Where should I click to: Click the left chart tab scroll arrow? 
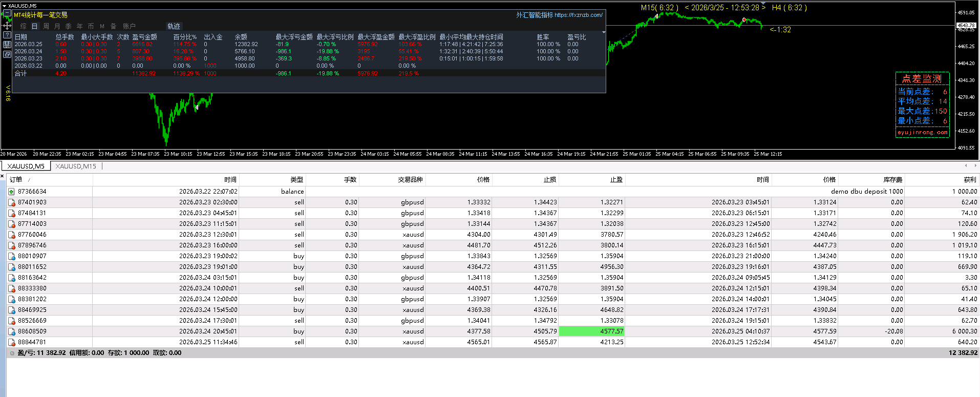[x=966, y=165]
